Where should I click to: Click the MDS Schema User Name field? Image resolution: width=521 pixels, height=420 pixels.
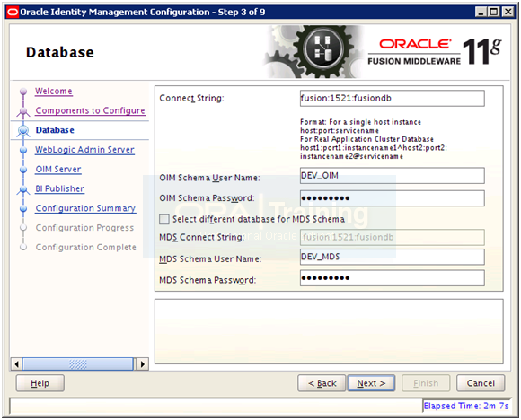pos(392,257)
